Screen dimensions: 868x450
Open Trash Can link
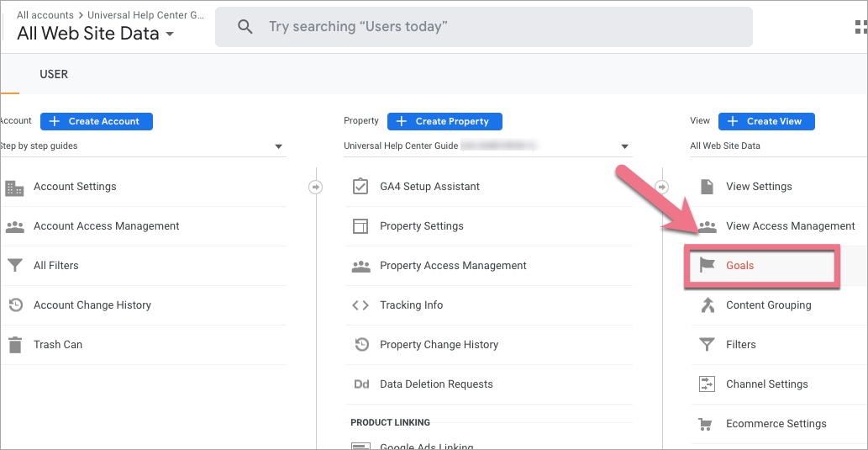click(x=58, y=344)
